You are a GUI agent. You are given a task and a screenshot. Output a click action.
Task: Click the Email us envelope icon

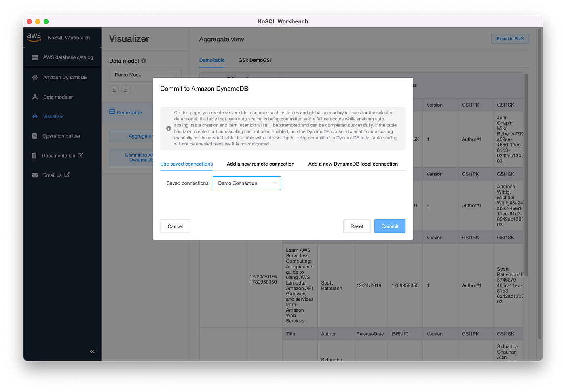click(x=35, y=175)
